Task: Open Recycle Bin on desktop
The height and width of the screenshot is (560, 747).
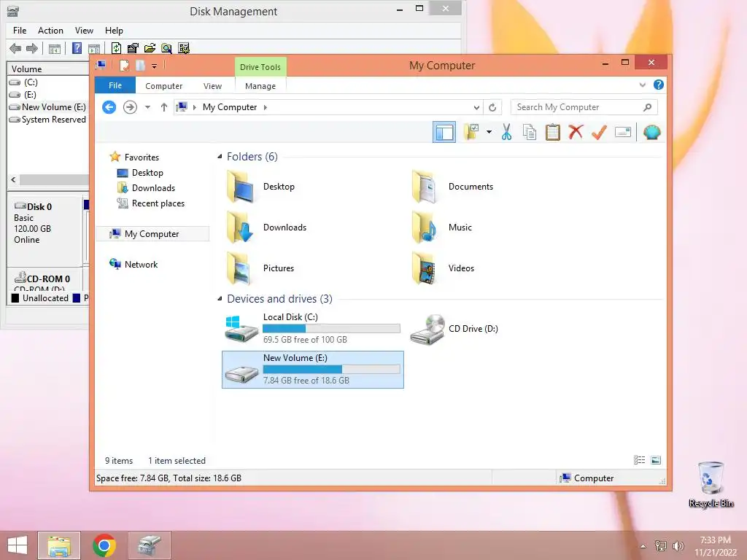Action: 711,484
